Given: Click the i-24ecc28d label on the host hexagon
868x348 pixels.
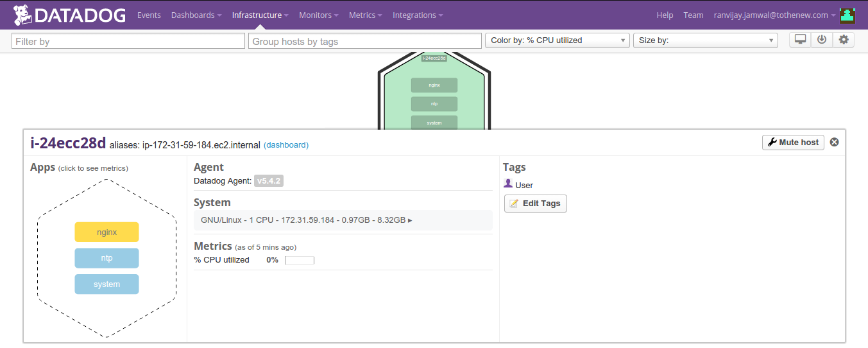Looking at the screenshot, I should pyautogui.click(x=434, y=58).
